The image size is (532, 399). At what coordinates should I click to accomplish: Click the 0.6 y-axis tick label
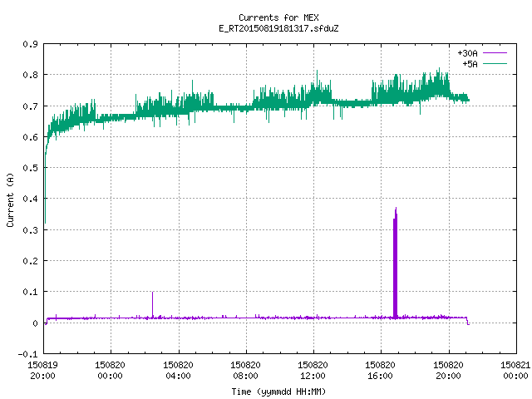tap(30, 137)
